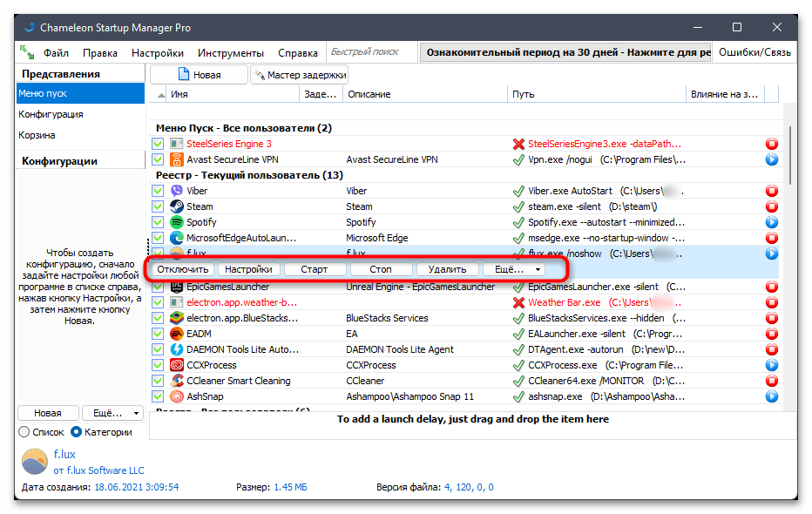Open the Настройки menu in the menu bar
This screenshot has width=812, height=514.
coord(158,53)
